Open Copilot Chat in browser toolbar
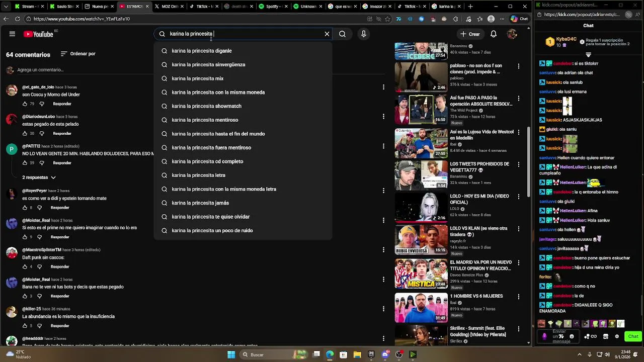This screenshot has width=644, height=362. 519,19
